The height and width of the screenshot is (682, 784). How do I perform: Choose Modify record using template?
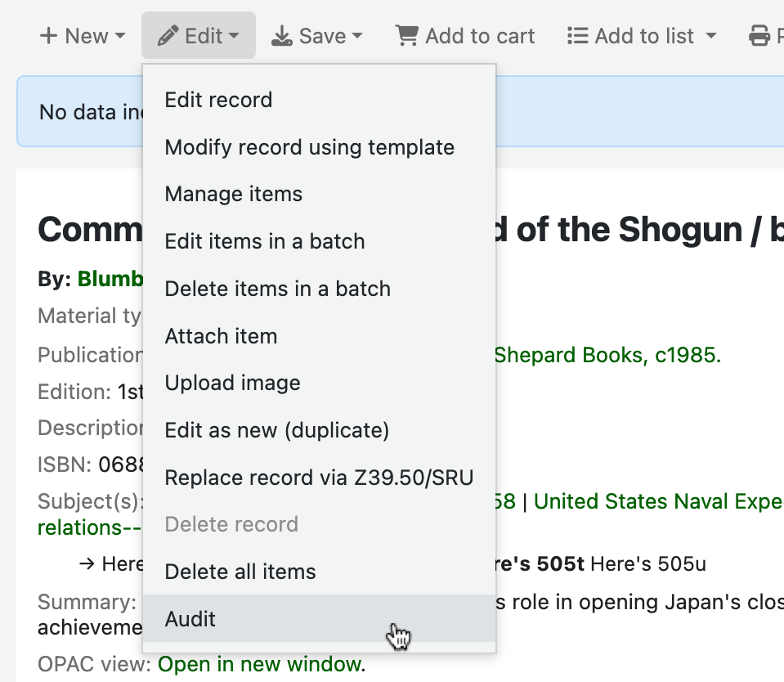(x=309, y=147)
